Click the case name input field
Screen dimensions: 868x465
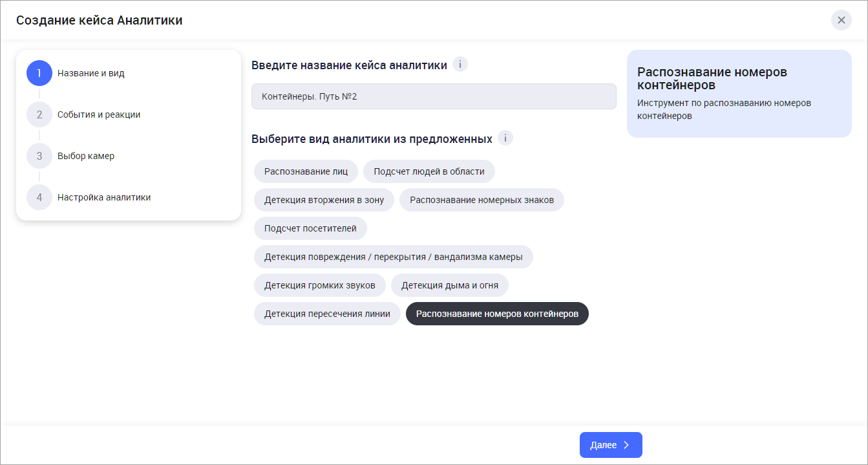pos(433,96)
